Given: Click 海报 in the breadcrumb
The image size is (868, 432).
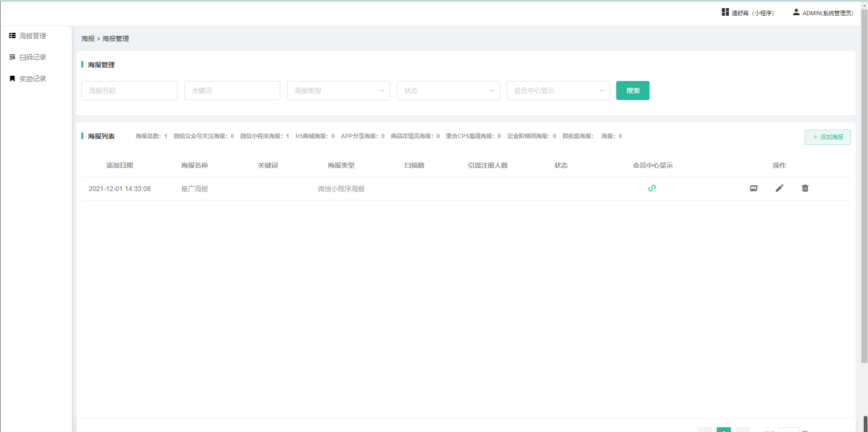Looking at the screenshot, I should (88, 39).
